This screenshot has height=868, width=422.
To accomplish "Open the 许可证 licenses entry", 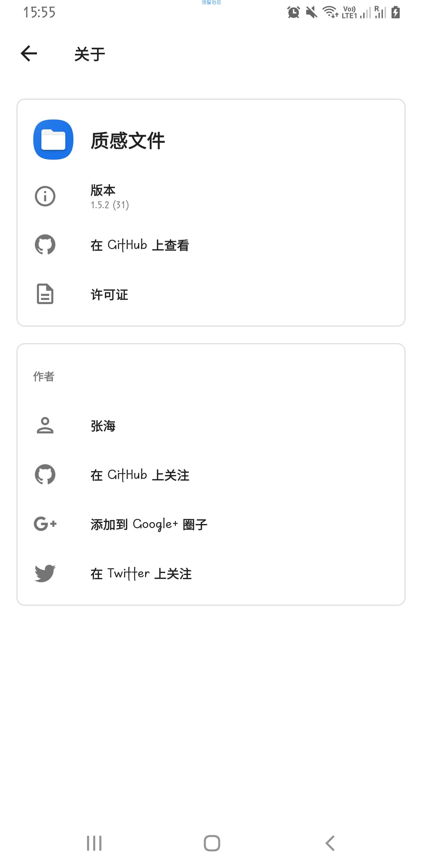I will pos(211,294).
